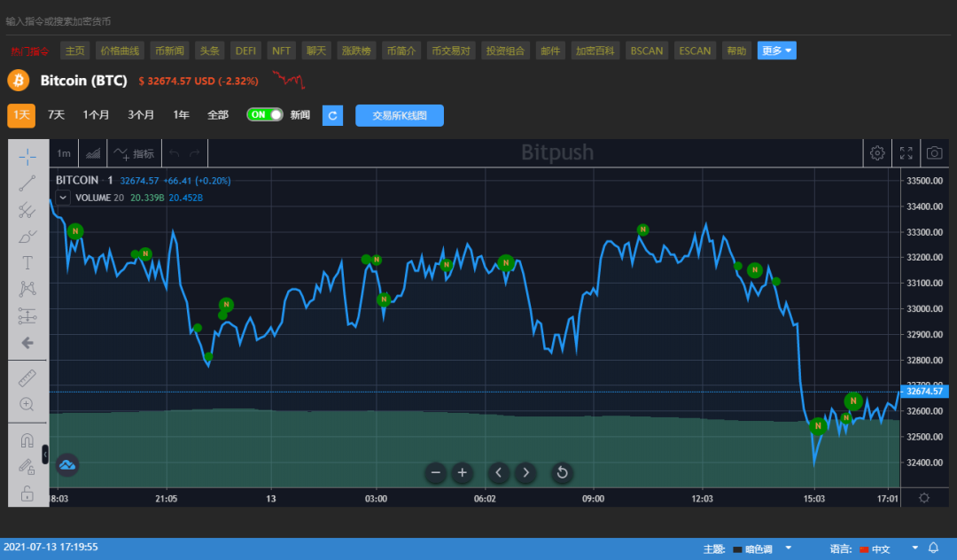This screenshot has height=560, width=957.
Task: Select the 1年 time range tab
Action: (x=182, y=114)
